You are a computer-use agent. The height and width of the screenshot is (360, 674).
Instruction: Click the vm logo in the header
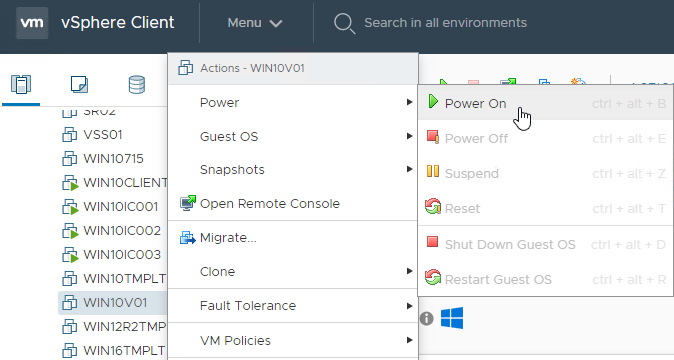32,23
